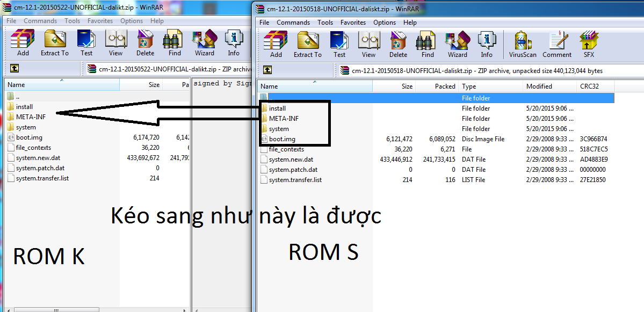
Task: Click Delete icon in right WinRAR window
Action: tap(399, 45)
